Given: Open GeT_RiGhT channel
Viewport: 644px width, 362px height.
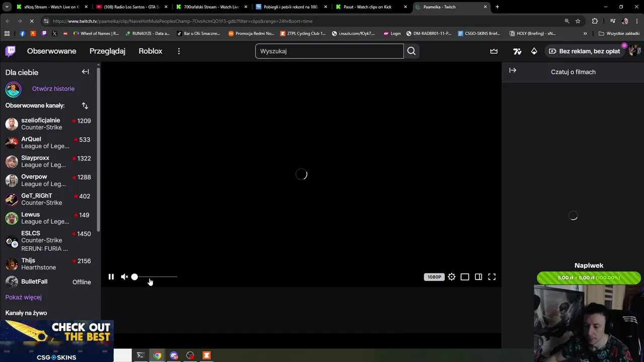Looking at the screenshot, I should [49, 199].
